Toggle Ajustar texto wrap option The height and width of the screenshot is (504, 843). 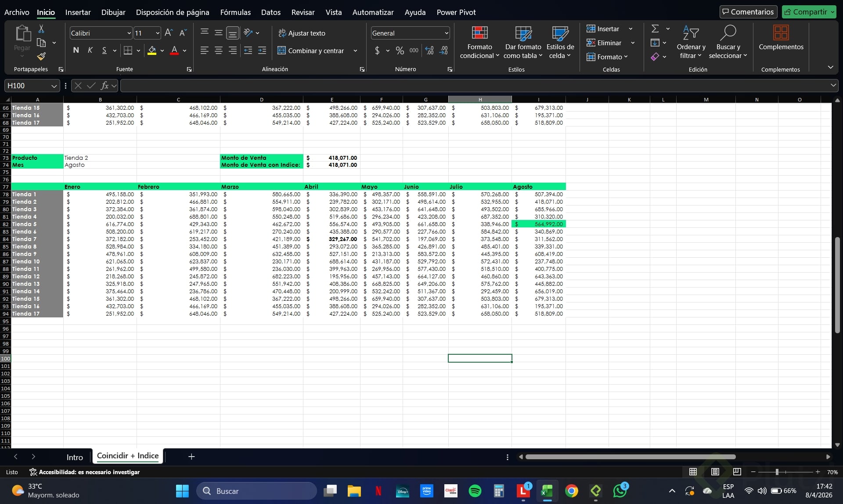(302, 33)
